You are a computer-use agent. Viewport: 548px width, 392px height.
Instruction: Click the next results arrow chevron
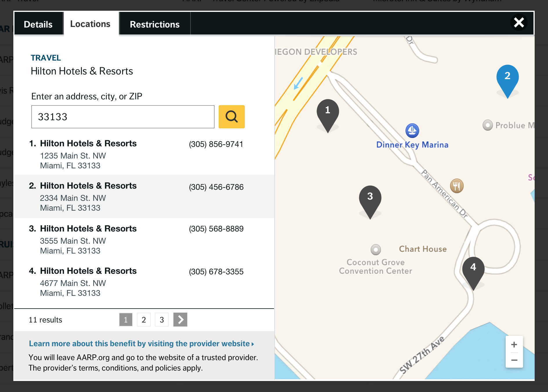pyautogui.click(x=180, y=320)
